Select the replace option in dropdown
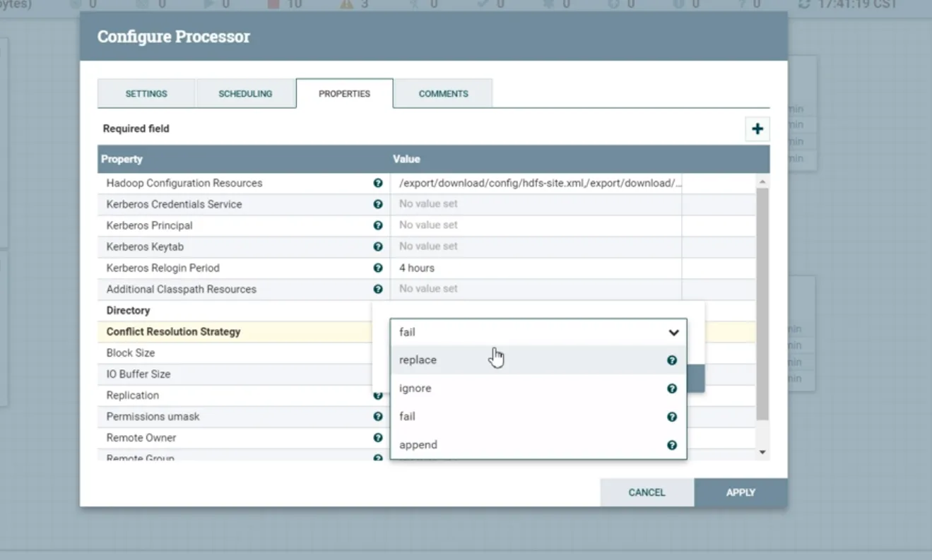932x560 pixels. [x=418, y=360]
